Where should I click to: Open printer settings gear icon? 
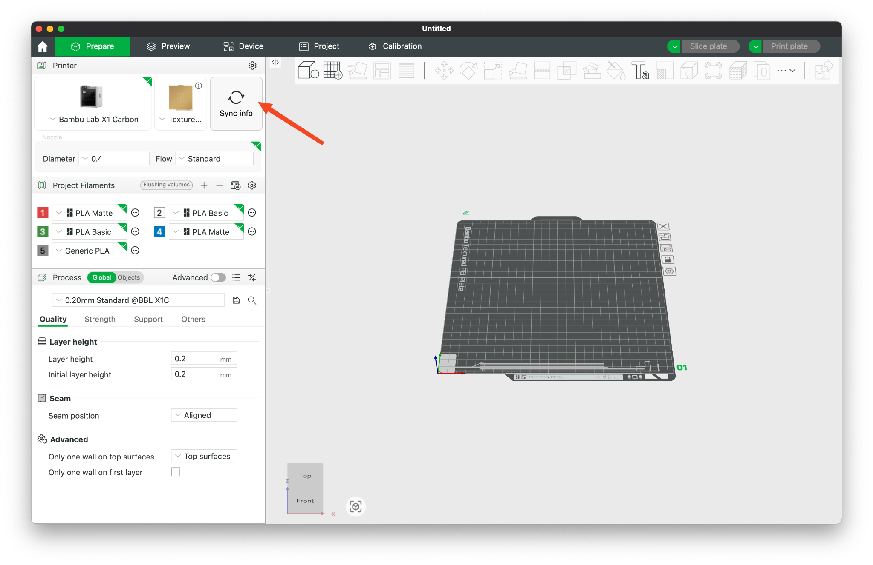(253, 66)
